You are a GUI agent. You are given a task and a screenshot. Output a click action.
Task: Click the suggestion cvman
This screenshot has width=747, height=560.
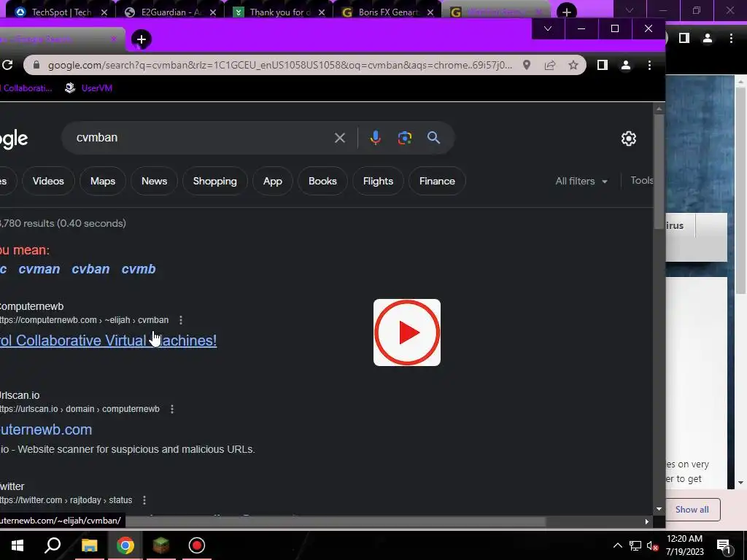39,269
